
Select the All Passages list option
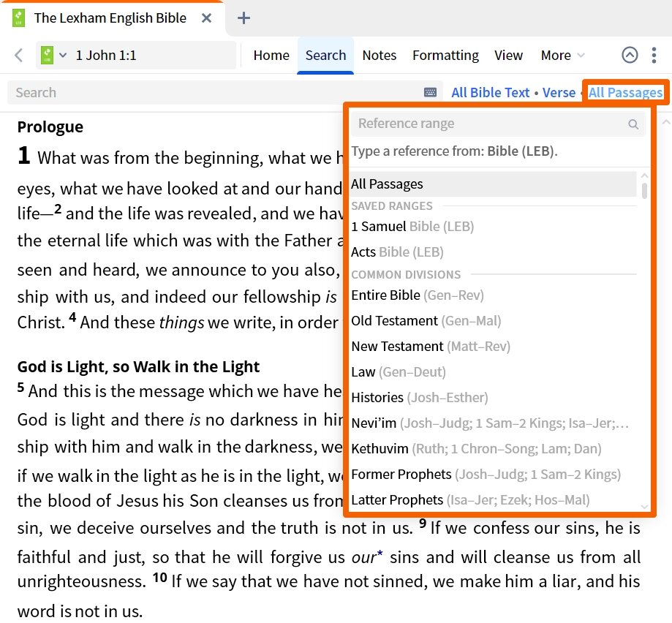point(494,184)
